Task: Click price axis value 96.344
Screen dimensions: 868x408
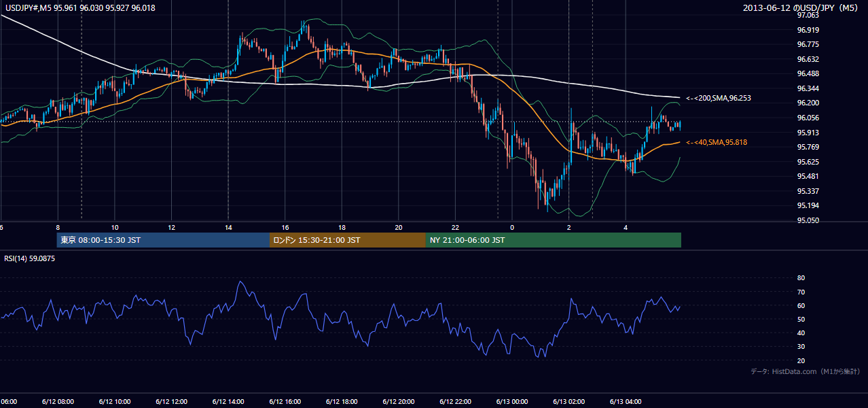Action: click(x=808, y=88)
